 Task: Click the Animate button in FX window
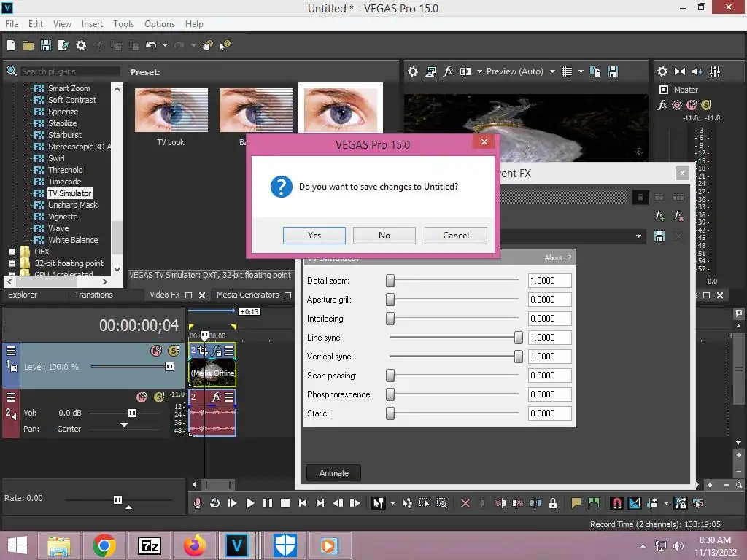(x=333, y=472)
